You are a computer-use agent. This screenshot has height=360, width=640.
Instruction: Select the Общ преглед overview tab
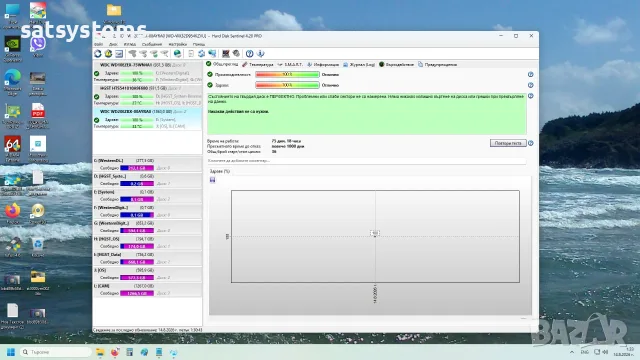222,64
